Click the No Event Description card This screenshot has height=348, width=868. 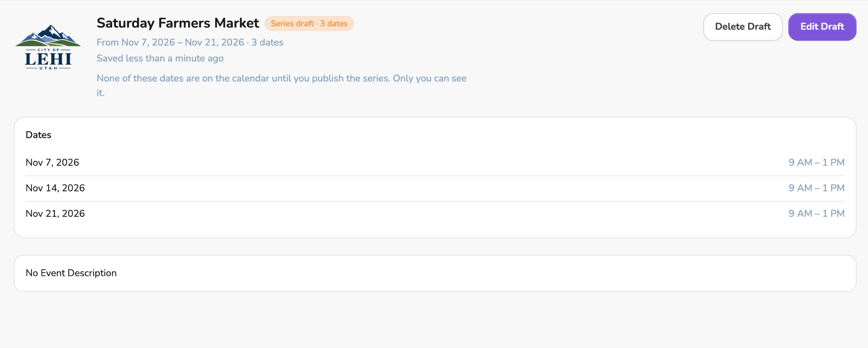(435, 273)
